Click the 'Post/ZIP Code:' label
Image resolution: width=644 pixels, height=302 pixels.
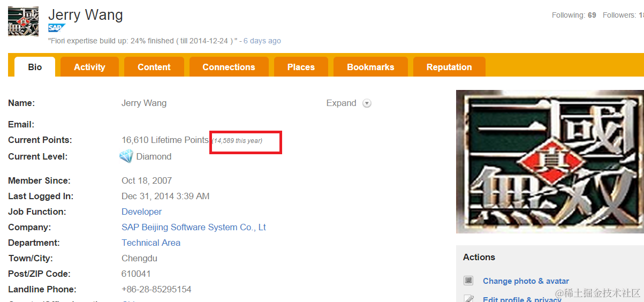pos(39,274)
